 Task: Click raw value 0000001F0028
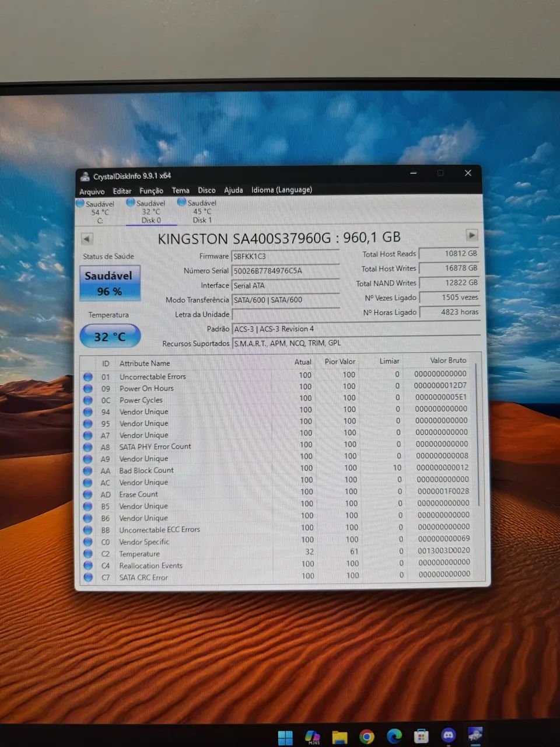tap(443, 491)
